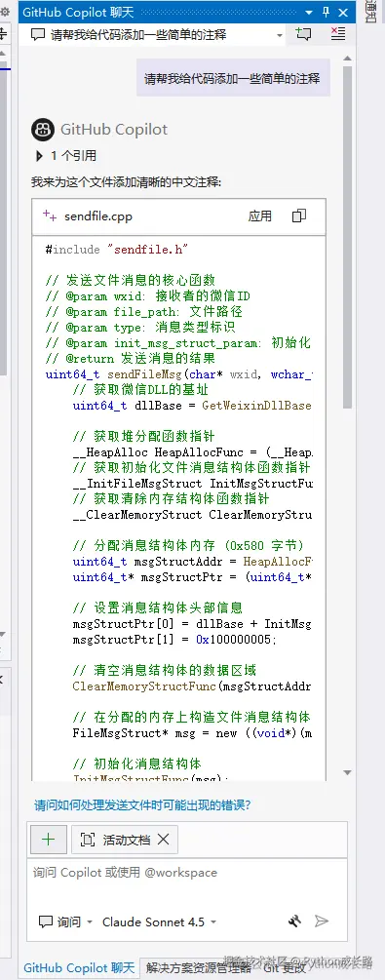
Task: Pin the GitHub Copilot chat panel
Action: pos(326,12)
